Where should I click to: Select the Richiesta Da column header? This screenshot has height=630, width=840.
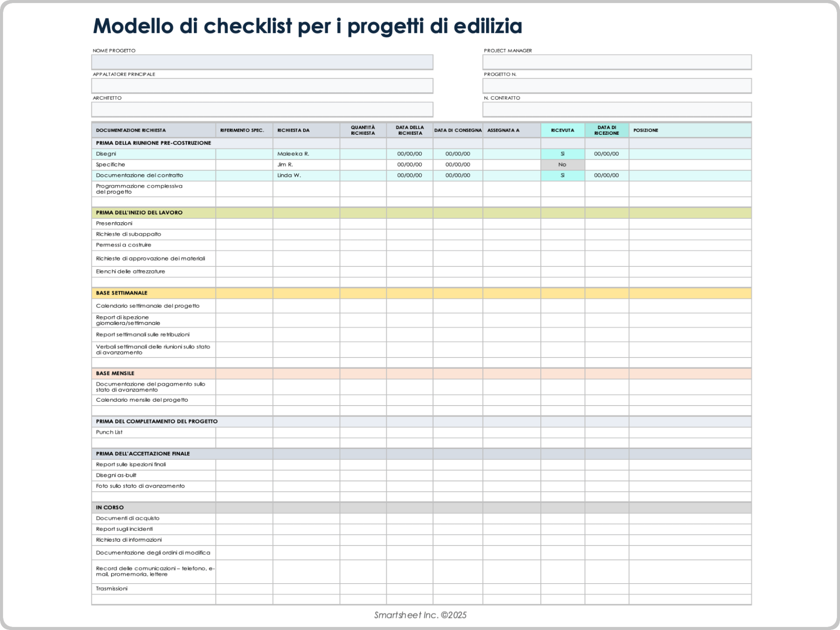click(306, 130)
